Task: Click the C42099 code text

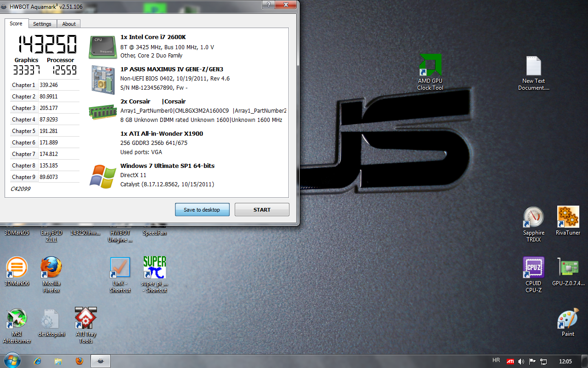Action: pyautogui.click(x=20, y=189)
